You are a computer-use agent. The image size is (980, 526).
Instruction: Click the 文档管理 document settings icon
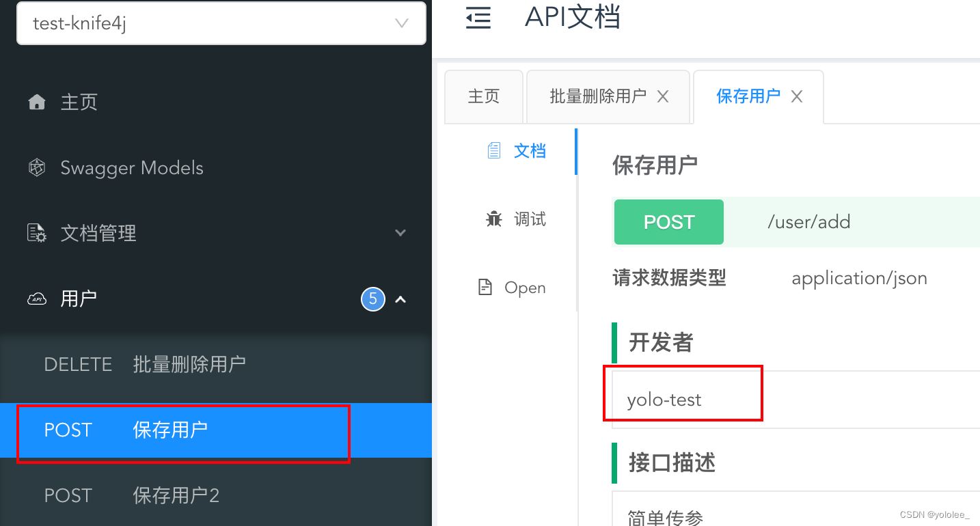tap(37, 234)
